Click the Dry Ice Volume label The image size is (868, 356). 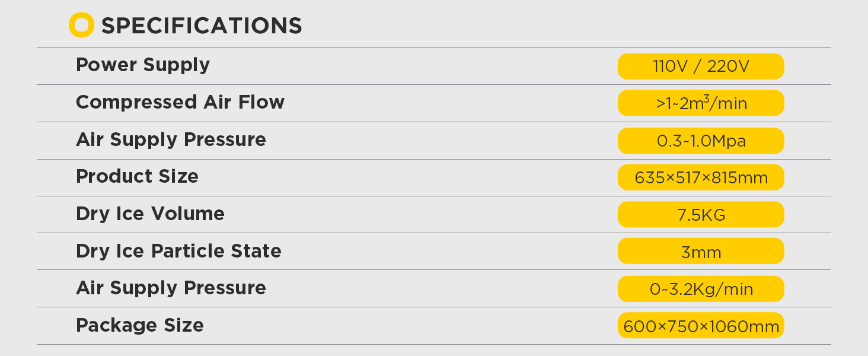[x=150, y=214]
